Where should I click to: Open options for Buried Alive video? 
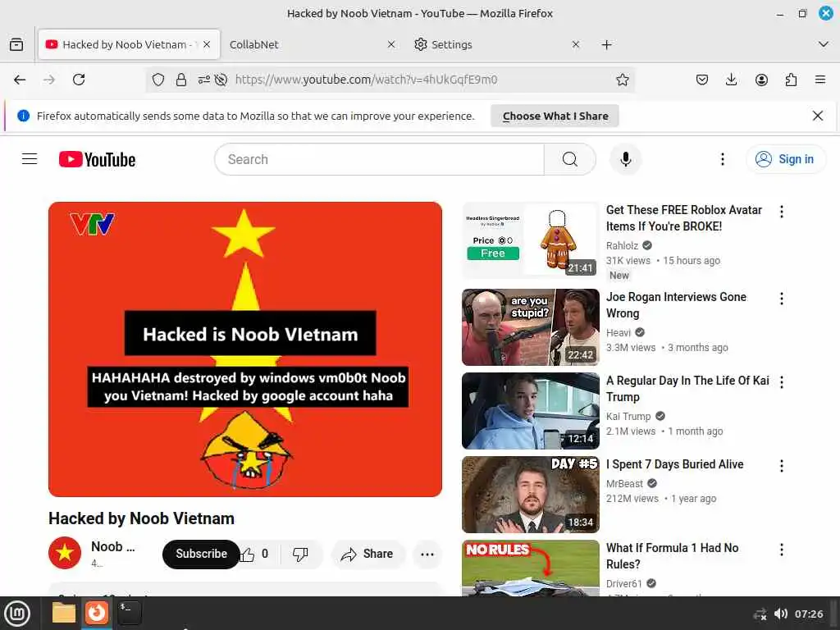(x=782, y=466)
